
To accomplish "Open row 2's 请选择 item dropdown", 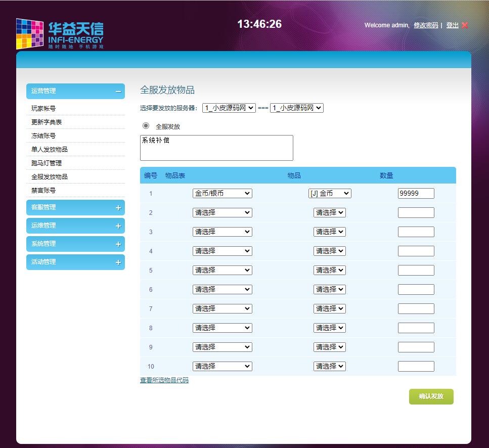I will (x=330, y=212).
